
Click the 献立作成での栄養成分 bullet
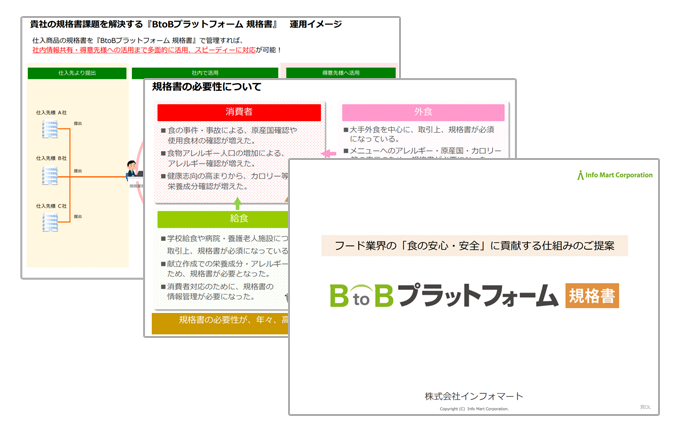pyautogui.click(x=224, y=269)
